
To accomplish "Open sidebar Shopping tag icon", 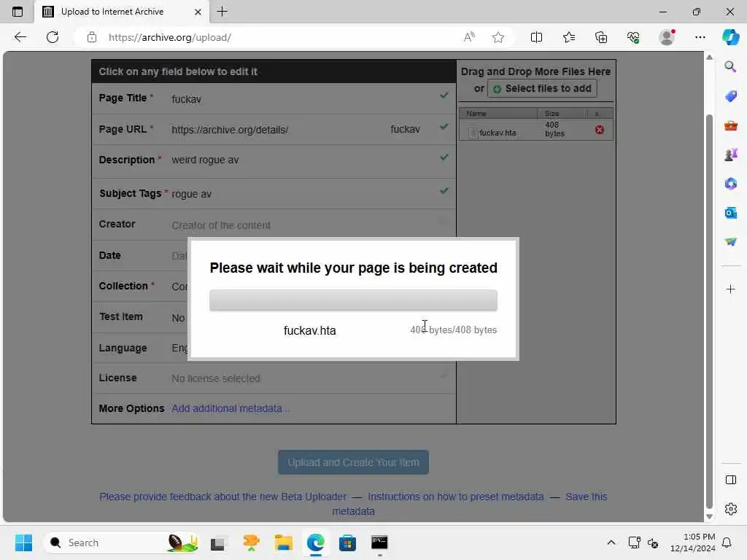I will pyautogui.click(x=730, y=96).
